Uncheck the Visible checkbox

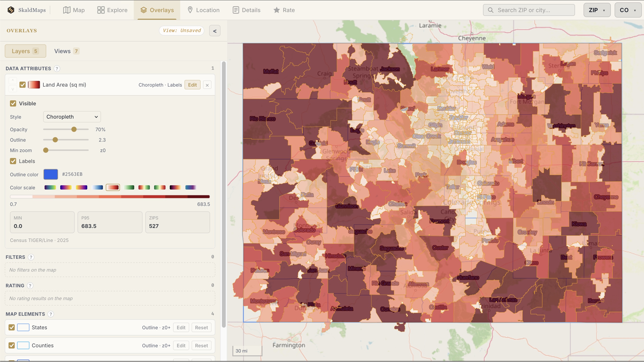point(13,104)
